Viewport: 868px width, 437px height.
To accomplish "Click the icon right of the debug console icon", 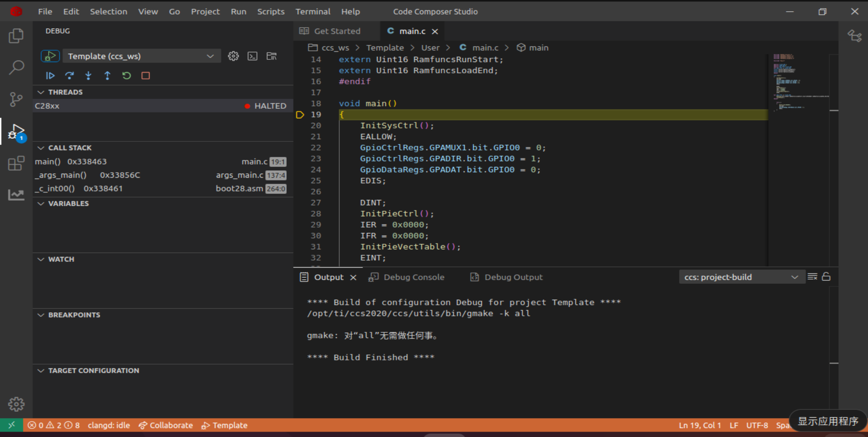I will tap(271, 56).
